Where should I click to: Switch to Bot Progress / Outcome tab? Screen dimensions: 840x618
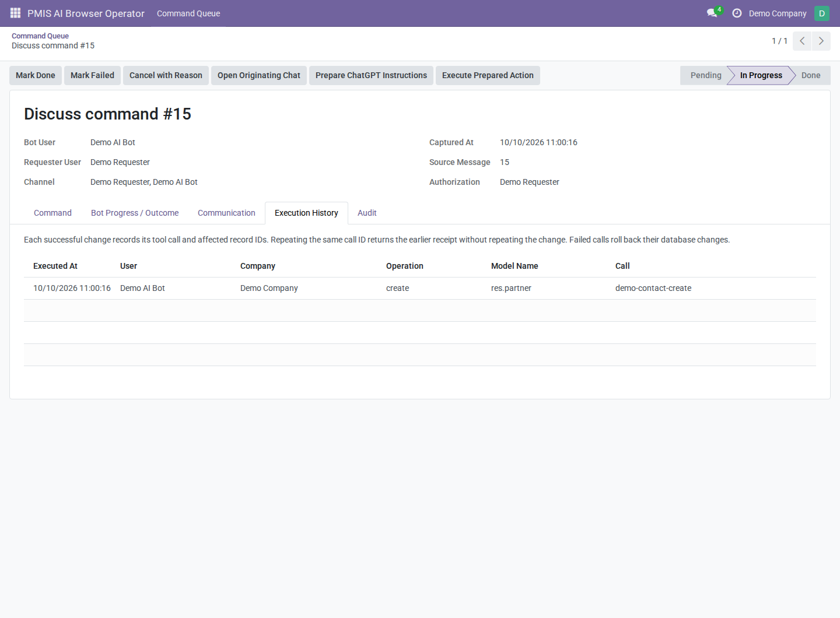[x=135, y=213]
